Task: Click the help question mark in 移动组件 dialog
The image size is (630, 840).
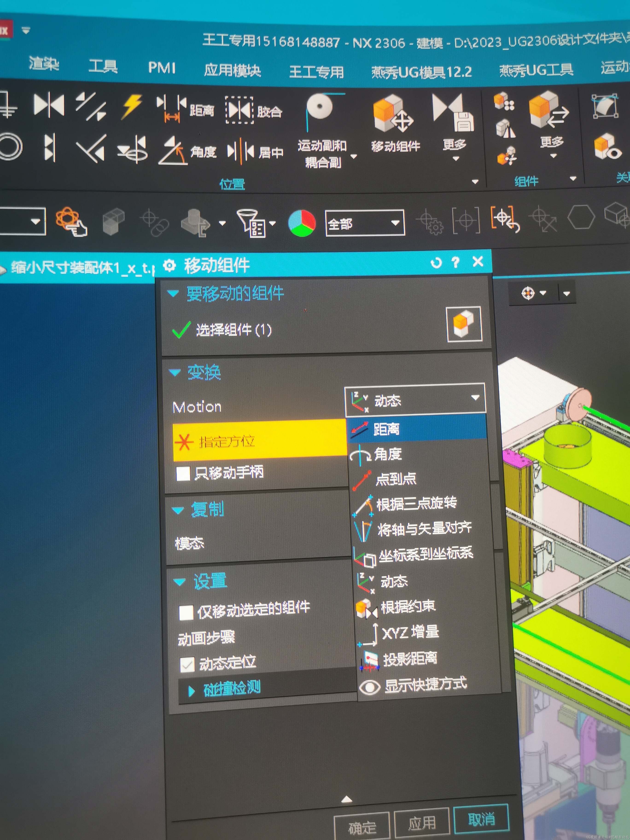Action: pos(456,262)
